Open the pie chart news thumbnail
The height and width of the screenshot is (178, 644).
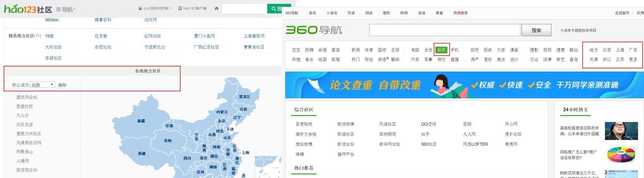(x=621, y=154)
